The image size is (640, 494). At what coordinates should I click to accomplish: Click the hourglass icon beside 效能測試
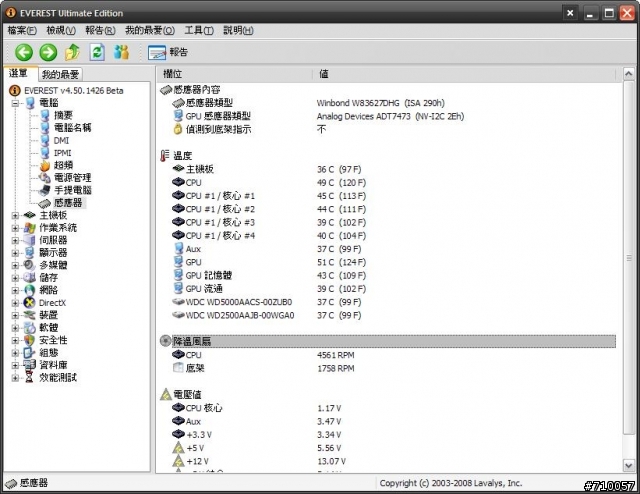(29, 378)
